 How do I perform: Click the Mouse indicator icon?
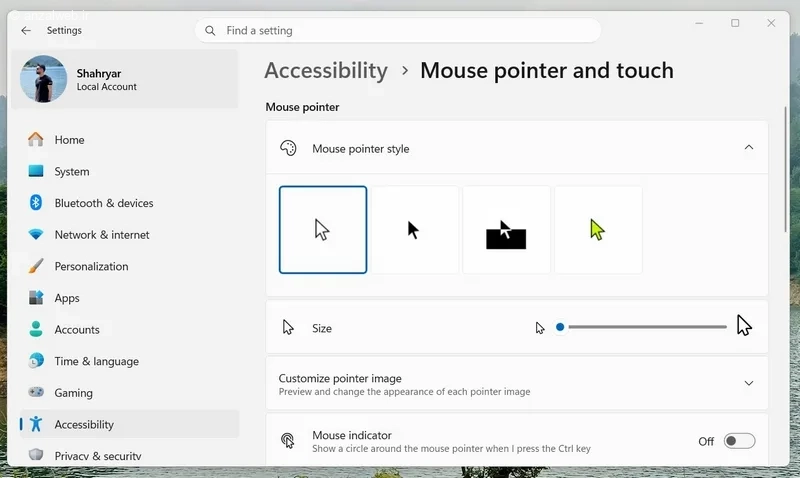pyautogui.click(x=288, y=441)
